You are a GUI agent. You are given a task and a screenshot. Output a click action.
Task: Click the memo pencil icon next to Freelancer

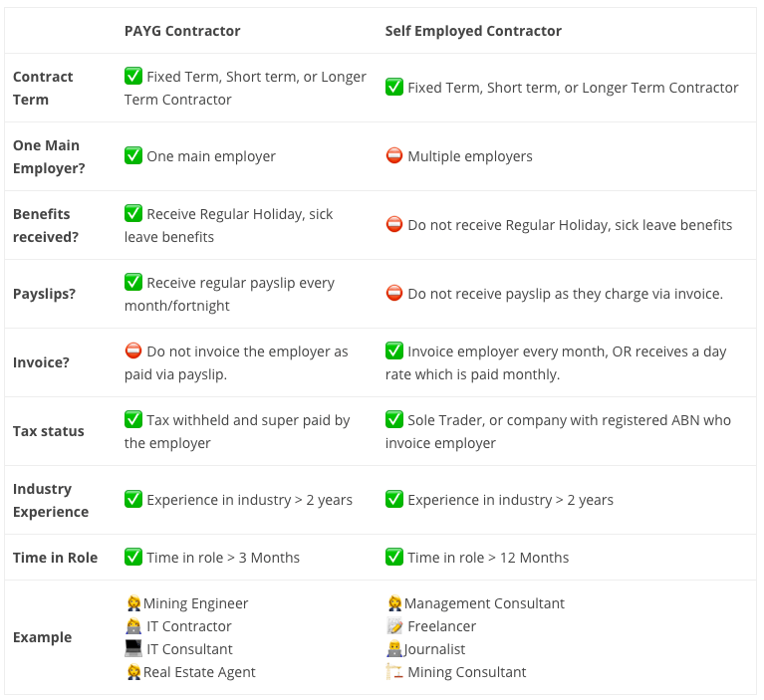[x=394, y=625]
